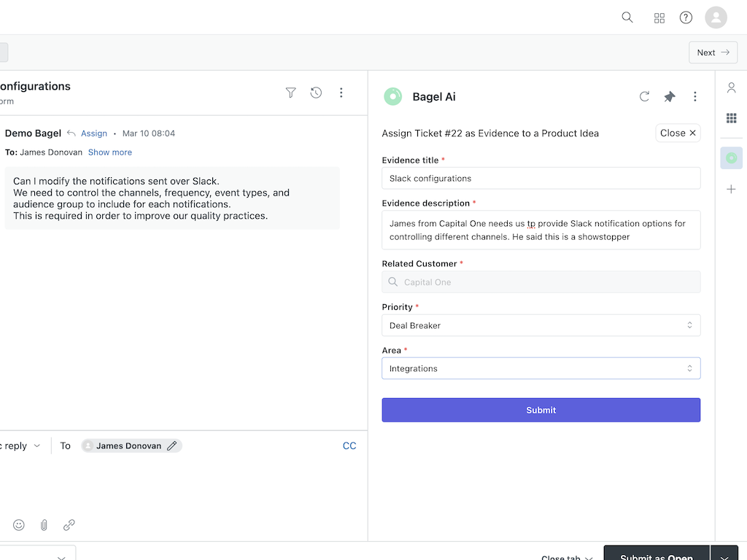Close the Assign Ticket form
Screen dimensions: 747x560
point(678,133)
